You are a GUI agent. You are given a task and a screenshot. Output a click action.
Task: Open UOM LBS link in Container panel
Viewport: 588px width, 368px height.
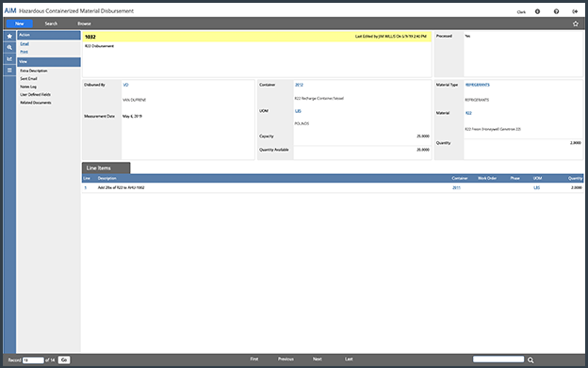[x=298, y=111]
